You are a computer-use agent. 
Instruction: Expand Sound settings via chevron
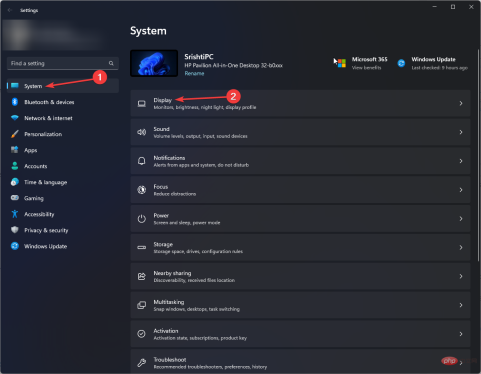[461, 132]
